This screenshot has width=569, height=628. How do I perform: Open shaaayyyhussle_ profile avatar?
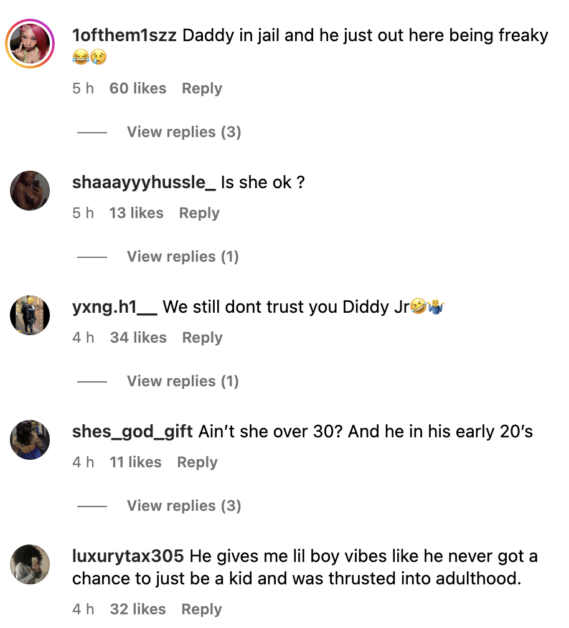pyautogui.click(x=30, y=191)
